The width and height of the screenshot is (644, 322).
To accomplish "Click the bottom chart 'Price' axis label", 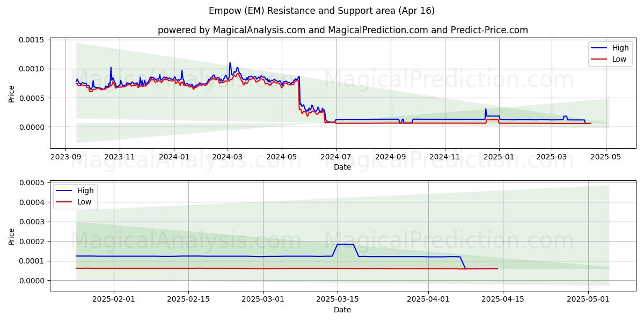I will click(x=12, y=236).
